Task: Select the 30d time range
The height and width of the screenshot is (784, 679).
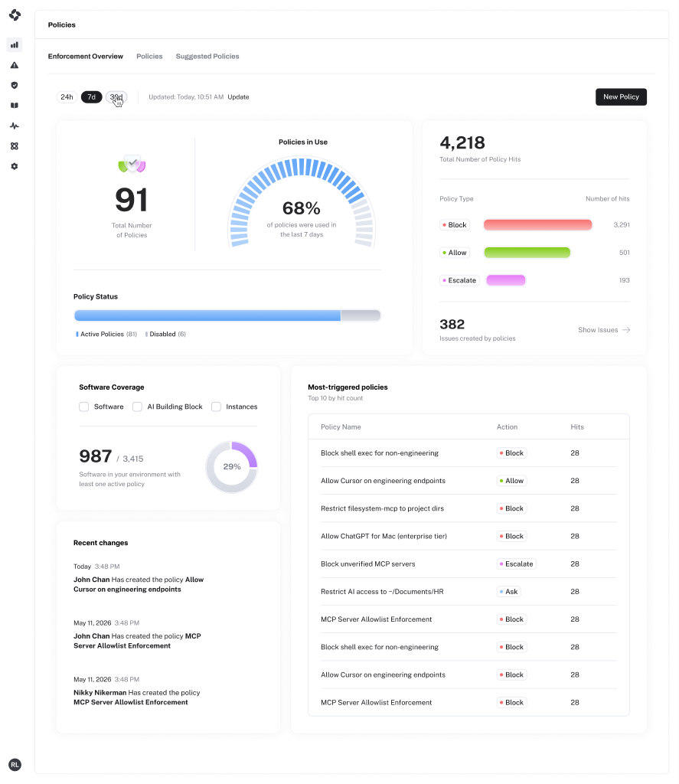Action: click(x=116, y=97)
